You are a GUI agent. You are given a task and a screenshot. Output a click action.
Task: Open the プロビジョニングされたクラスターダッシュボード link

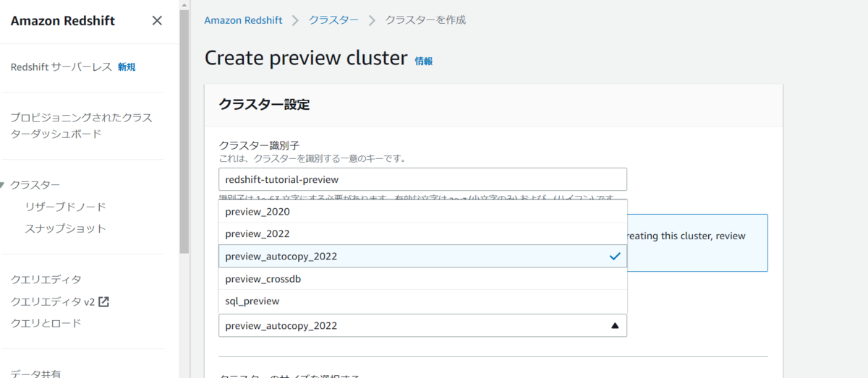[81, 126]
